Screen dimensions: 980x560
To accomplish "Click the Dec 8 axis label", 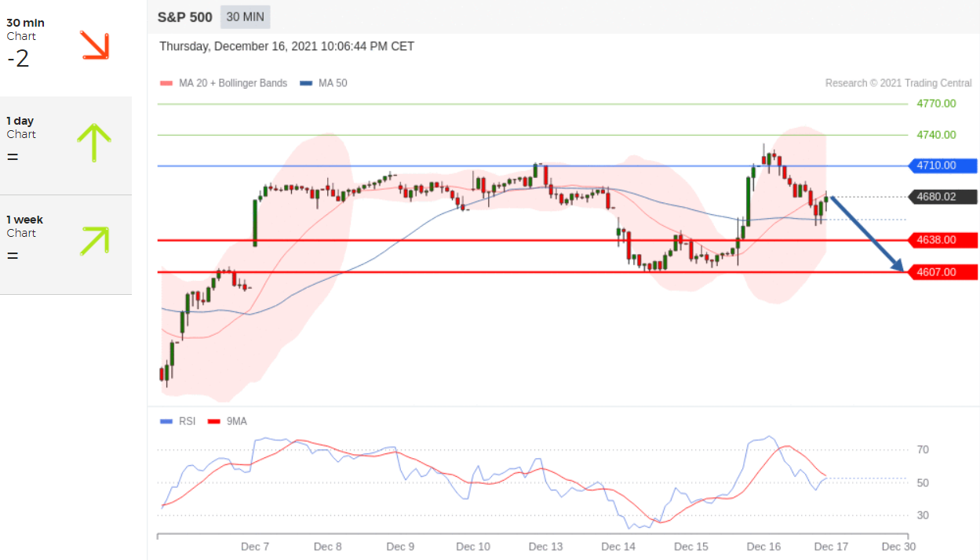I will click(x=327, y=547).
